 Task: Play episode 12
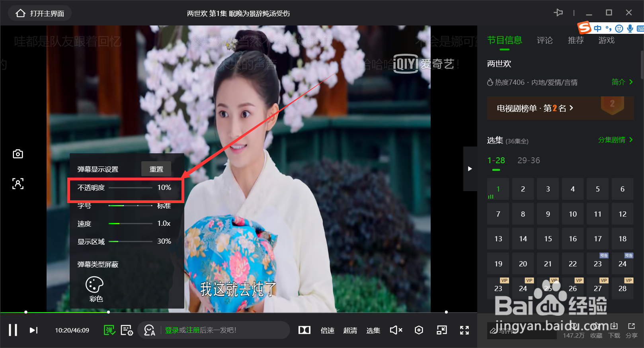pyautogui.click(x=623, y=214)
